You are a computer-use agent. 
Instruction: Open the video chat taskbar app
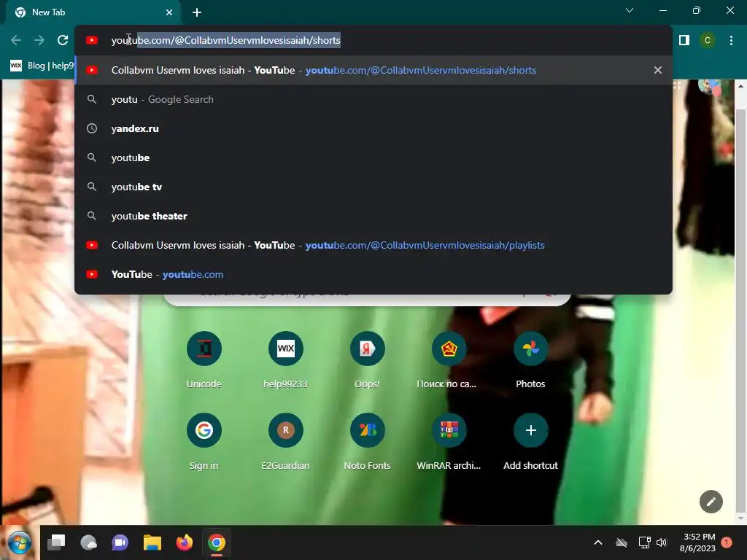coord(120,542)
